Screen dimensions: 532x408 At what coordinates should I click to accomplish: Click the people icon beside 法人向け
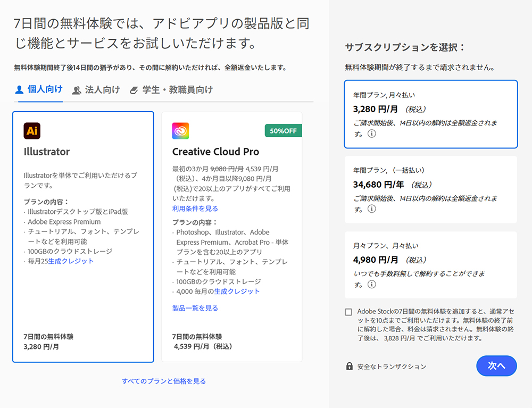click(x=77, y=89)
